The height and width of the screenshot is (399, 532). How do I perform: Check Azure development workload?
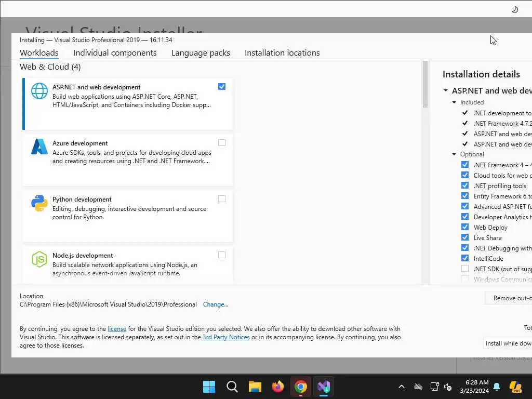tap(221, 142)
